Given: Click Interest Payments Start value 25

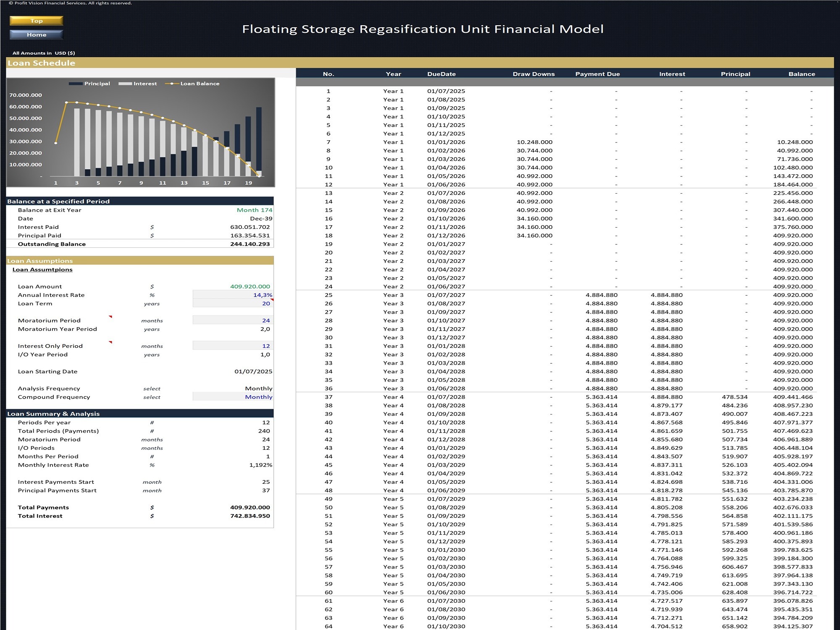Looking at the screenshot, I should click(266, 482).
